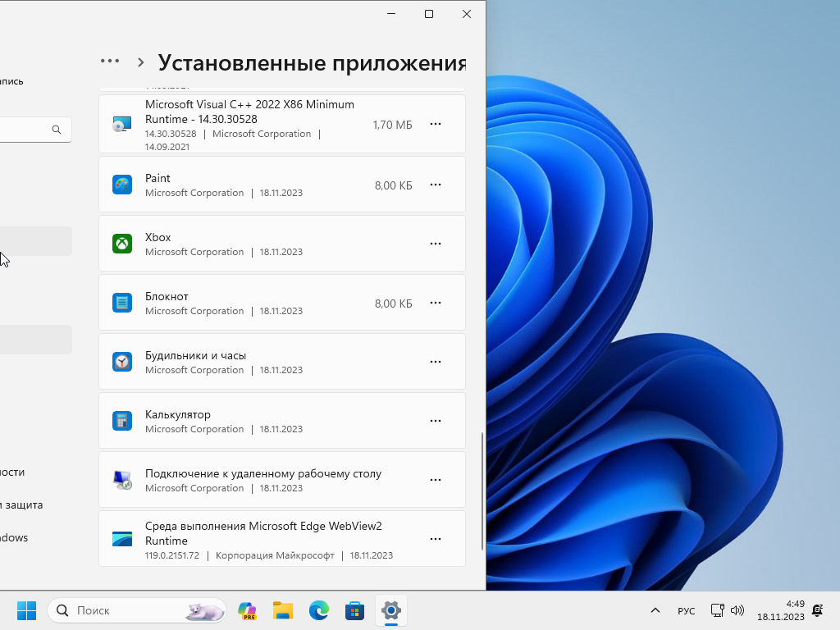Focus the Settings sidebar search box
This screenshot has width=840, height=630.
point(35,130)
